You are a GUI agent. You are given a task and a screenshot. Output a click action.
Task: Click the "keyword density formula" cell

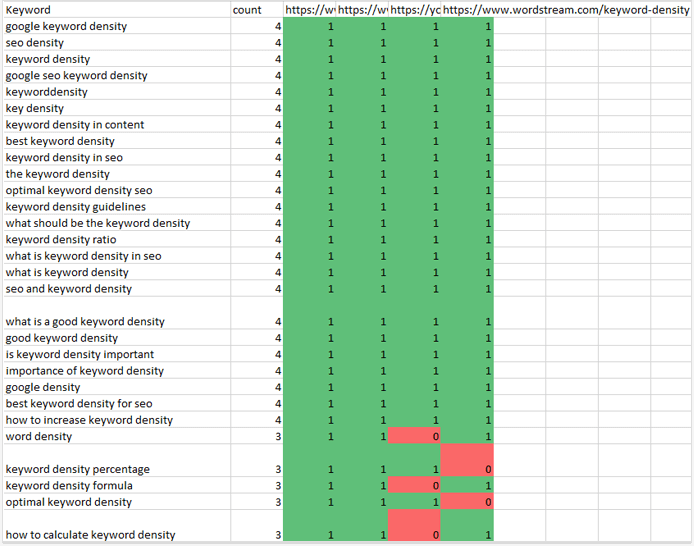coord(117,485)
